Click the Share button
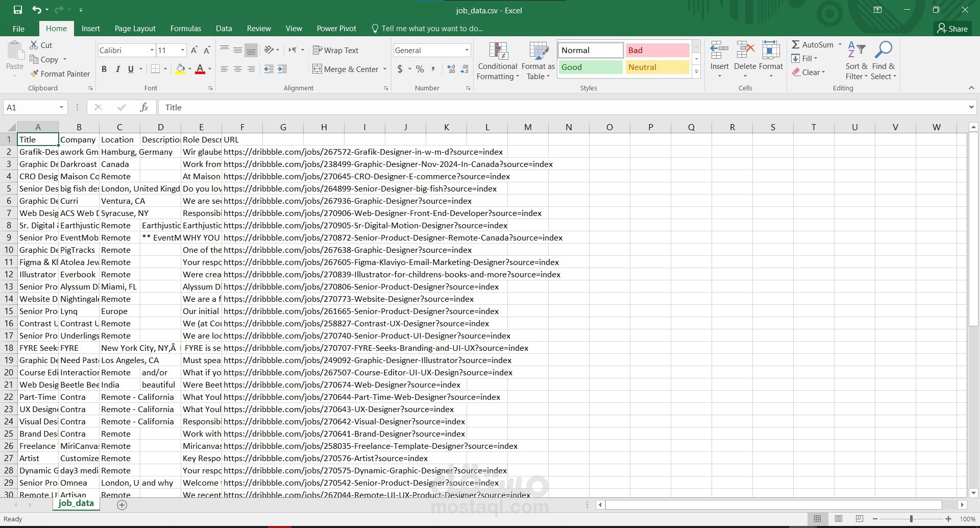The image size is (980, 528). [x=952, y=29]
